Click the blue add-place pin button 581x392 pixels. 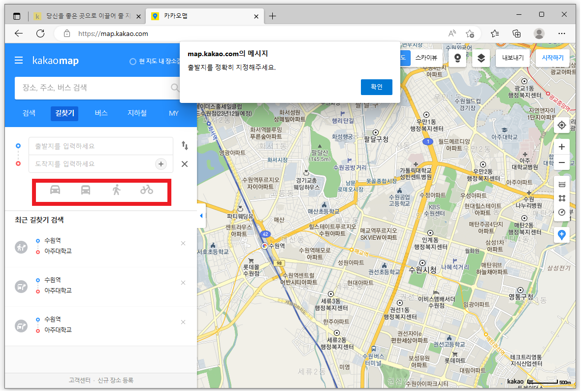point(562,235)
